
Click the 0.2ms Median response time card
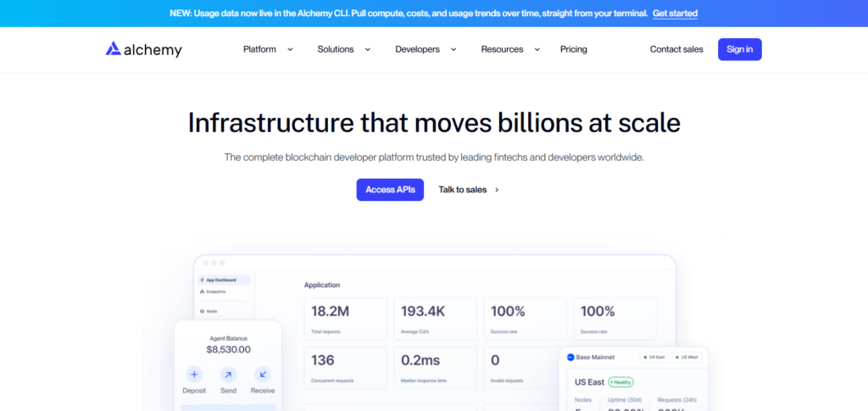435,368
